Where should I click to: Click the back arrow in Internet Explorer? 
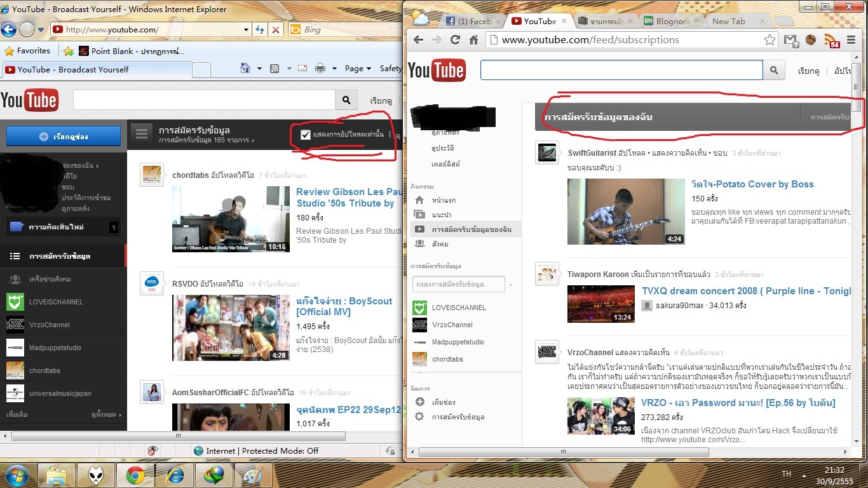coord(8,29)
